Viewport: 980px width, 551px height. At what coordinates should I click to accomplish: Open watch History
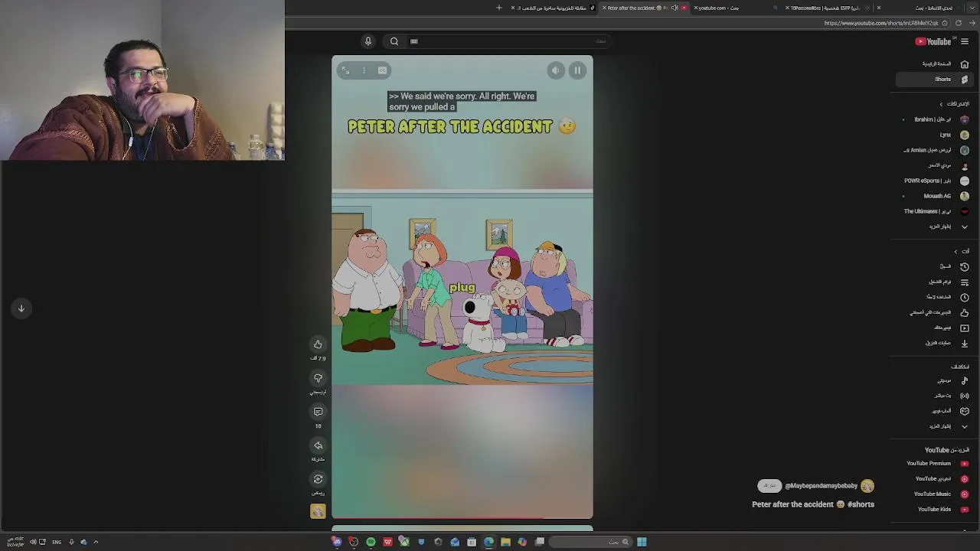click(x=935, y=266)
